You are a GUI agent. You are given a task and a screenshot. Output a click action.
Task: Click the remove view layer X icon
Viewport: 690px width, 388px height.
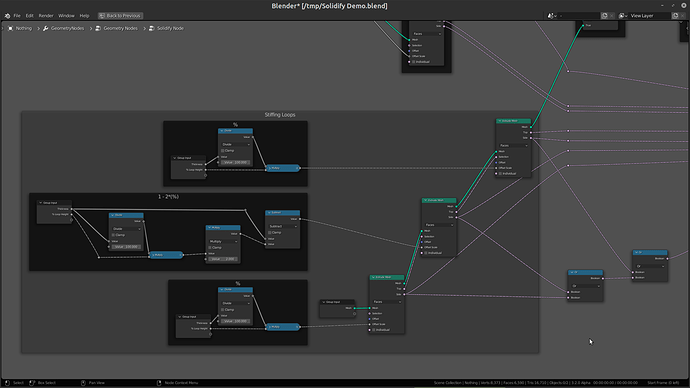click(x=683, y=16)
